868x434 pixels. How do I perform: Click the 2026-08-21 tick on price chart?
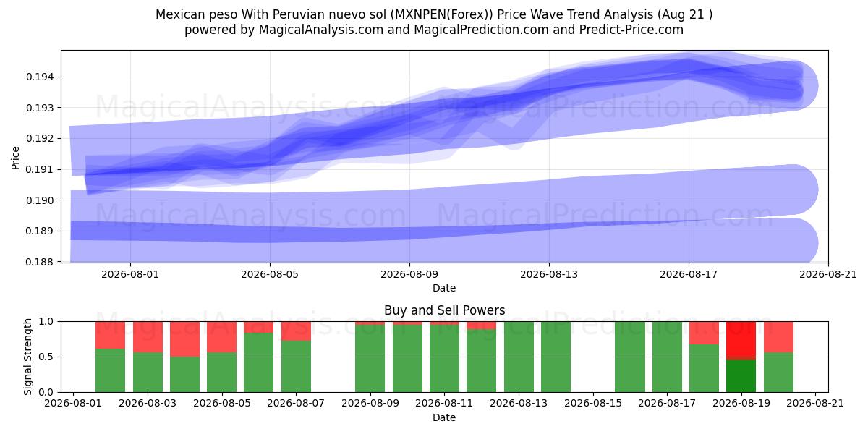[x=828, y=274]
